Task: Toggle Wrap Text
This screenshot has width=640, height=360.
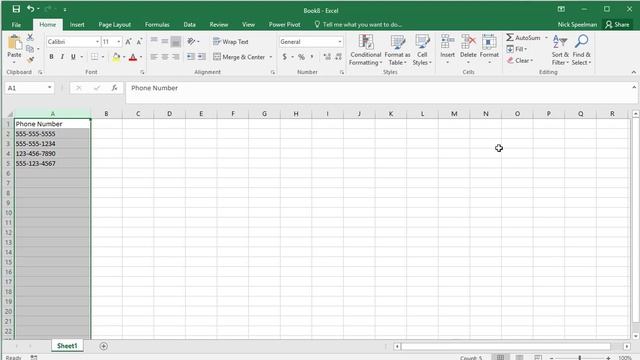Action: coord(231,42)
